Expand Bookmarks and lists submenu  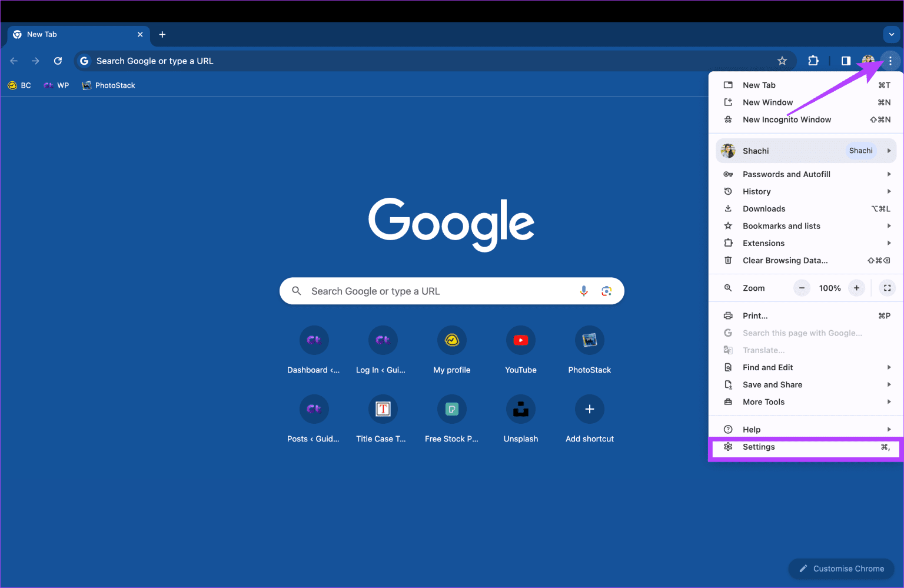coord(806,226)
